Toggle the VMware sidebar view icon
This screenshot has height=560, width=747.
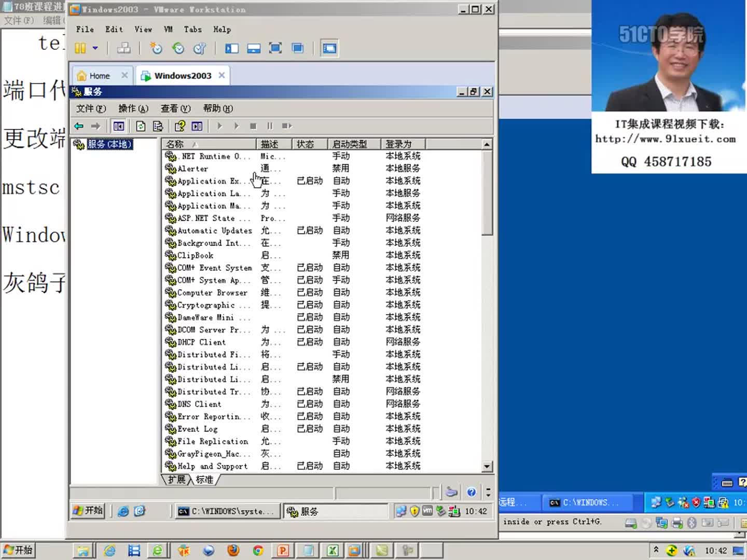(232, 48)
